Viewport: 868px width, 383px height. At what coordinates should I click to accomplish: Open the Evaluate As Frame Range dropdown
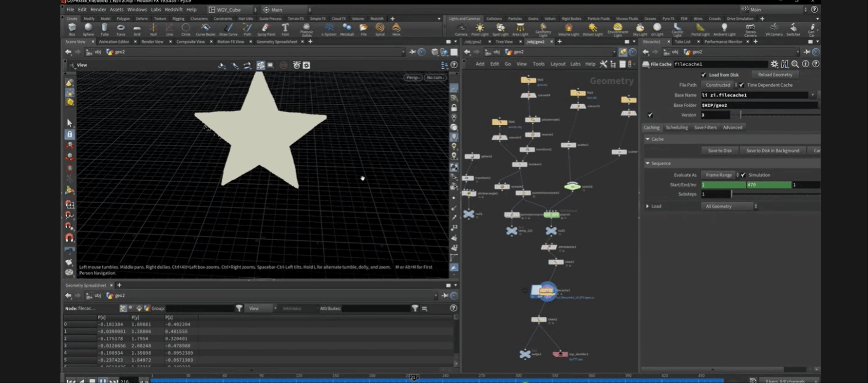pos(720,175)
